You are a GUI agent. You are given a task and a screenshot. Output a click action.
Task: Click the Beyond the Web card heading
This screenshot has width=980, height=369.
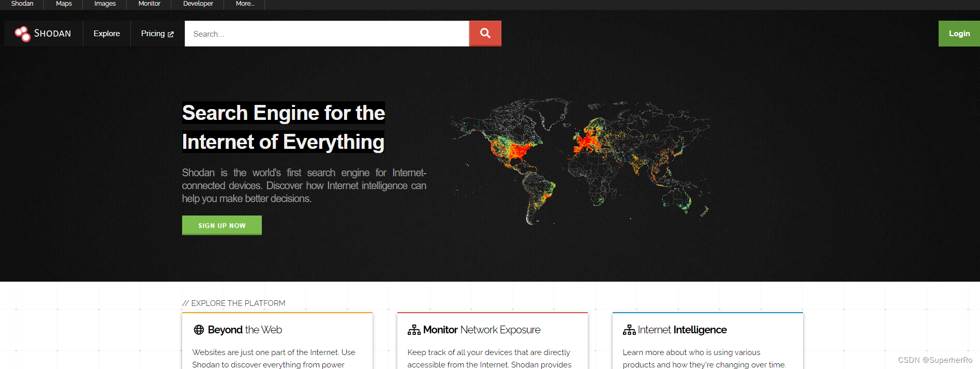click(x=245, y=330)
